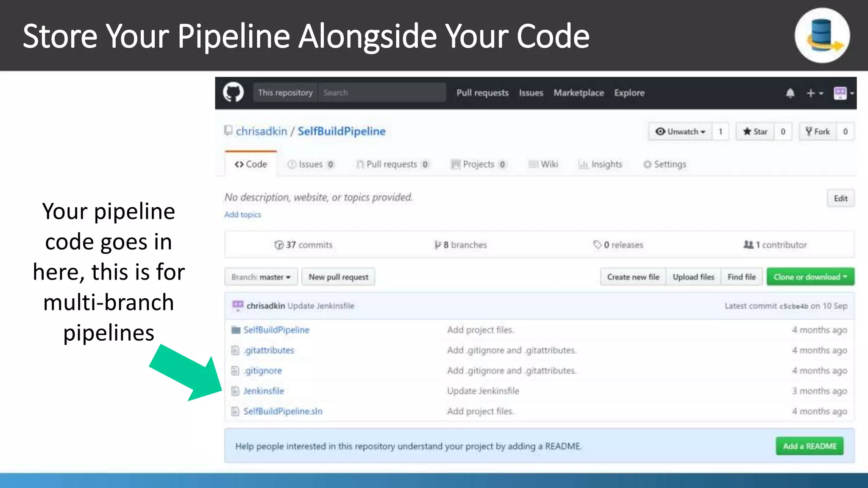Open the SelfBuildPipeline.sln file link

283,411
